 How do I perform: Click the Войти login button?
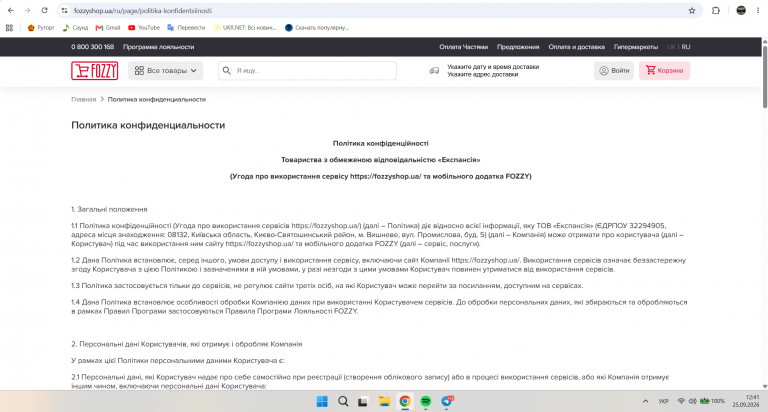(614, 71)
